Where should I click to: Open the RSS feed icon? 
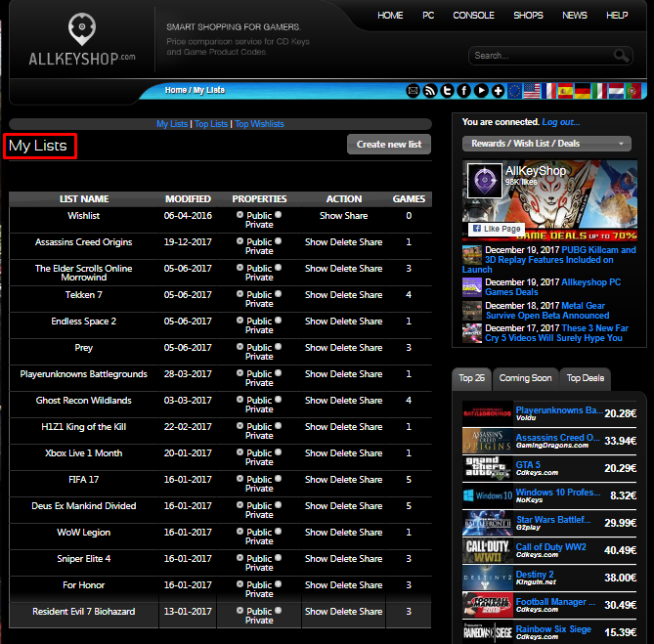[430, 91]
